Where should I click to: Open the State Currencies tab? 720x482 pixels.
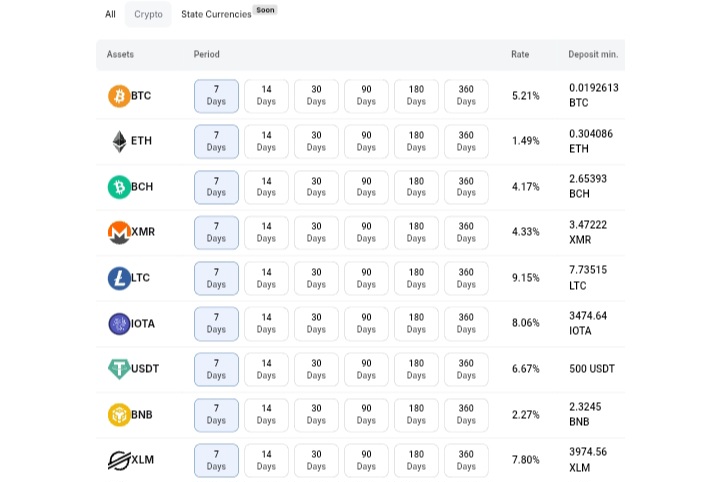click(x=216, y=14)
